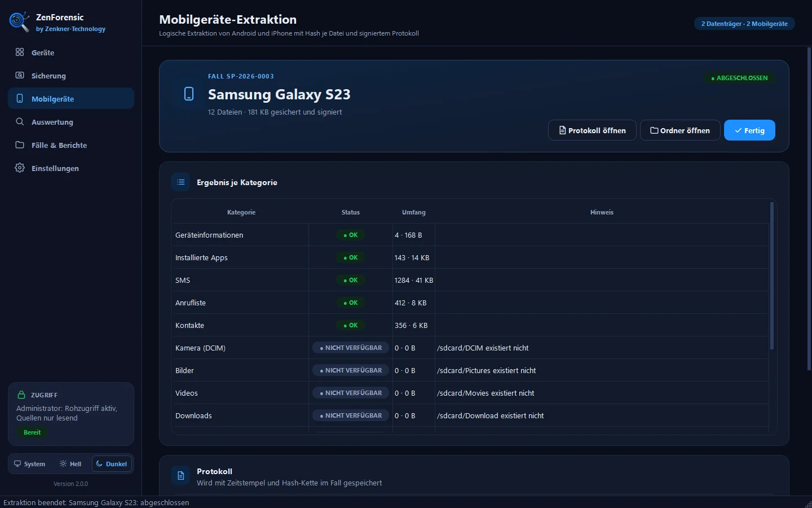Screen dimensions: 812x508
Task: Switch theme to System mode
Action: pyautogui.click(x=30, y=464)
